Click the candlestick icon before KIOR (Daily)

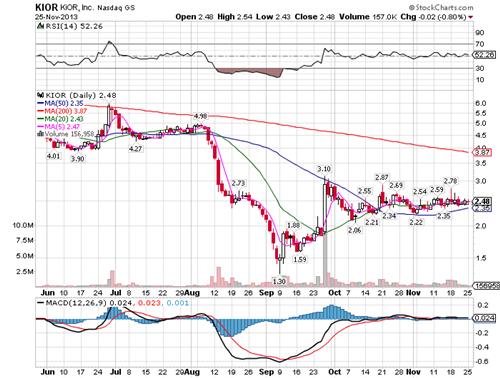[x=41, y=95]
